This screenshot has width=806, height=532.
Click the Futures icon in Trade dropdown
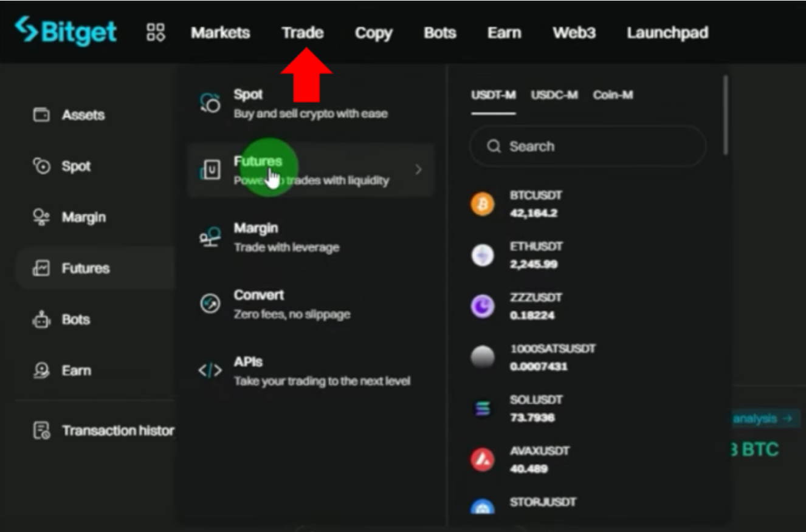point(210,171)
